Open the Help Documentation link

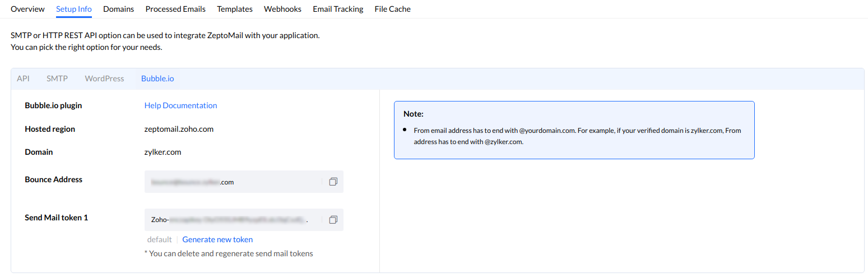[180, 105]
